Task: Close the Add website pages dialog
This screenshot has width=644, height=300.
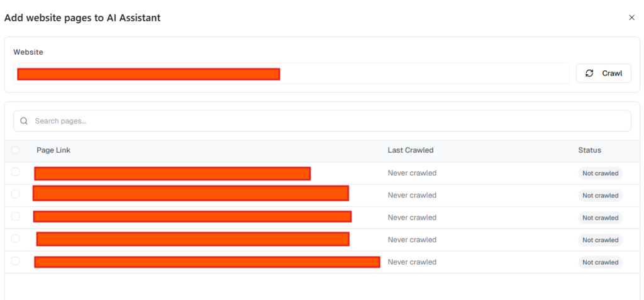Action: pos(631,18)
